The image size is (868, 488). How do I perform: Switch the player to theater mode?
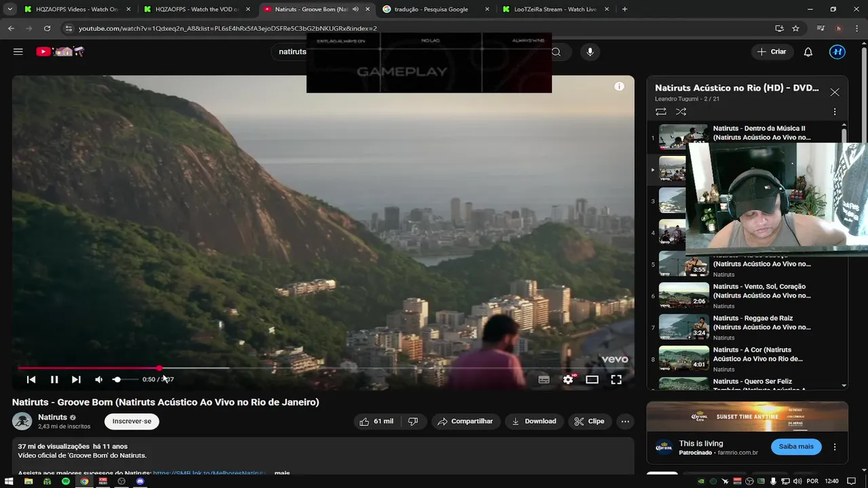tap(592, 380)
